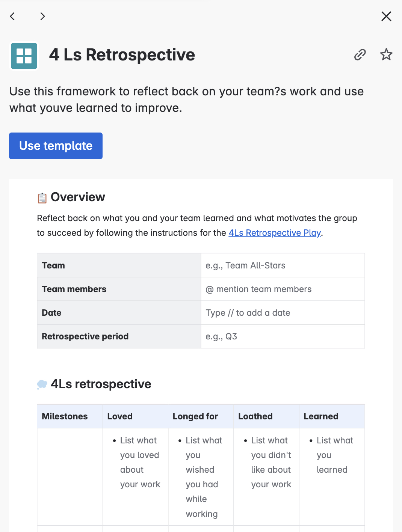402x532 pixels.
Task: Select the Milestones column header
Action: click(70, 416)
